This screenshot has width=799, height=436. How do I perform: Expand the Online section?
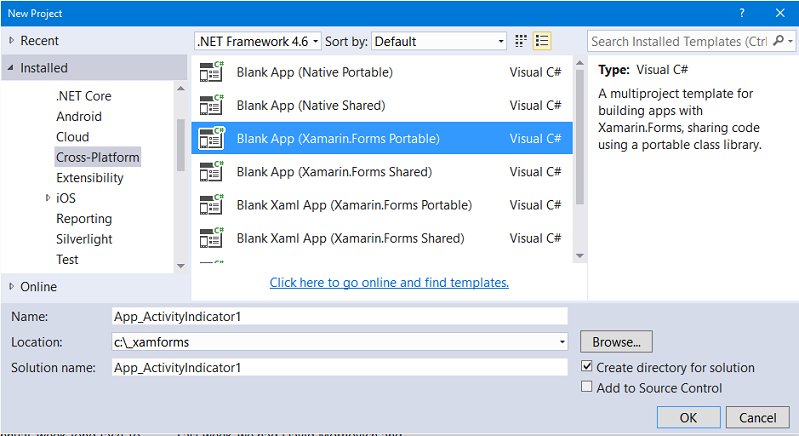pyautogui.click(x=11, y=287)
